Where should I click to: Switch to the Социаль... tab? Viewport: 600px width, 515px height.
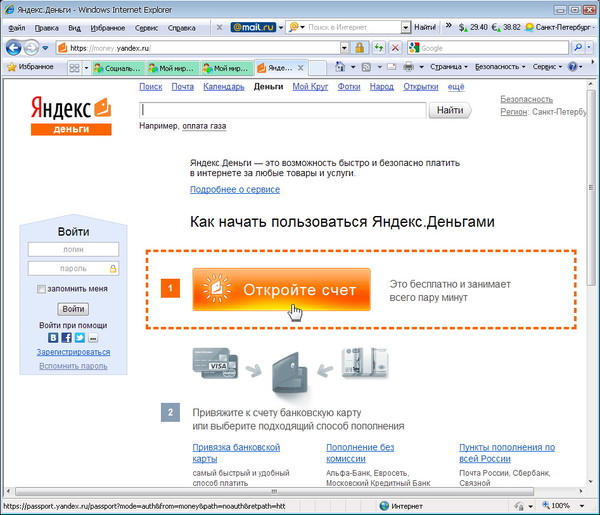click(x=118, y=68)
